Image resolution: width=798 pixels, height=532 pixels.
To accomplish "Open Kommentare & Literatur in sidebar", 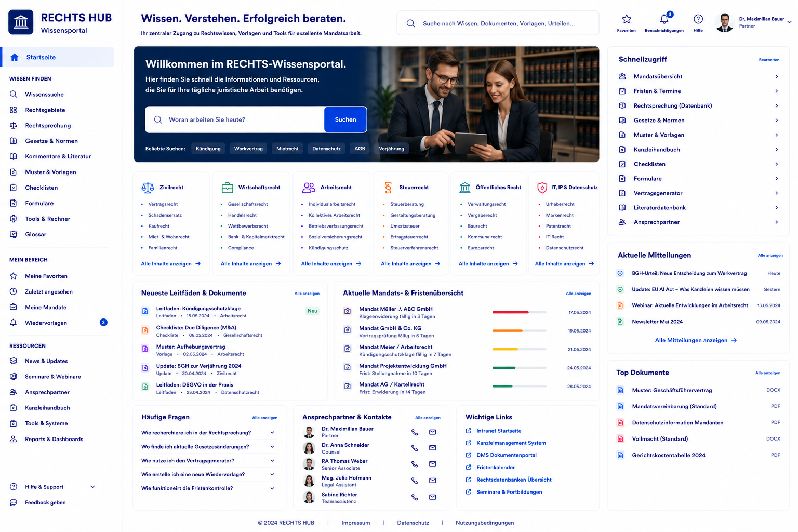I will pyautogui.click(x=57, y=156).
